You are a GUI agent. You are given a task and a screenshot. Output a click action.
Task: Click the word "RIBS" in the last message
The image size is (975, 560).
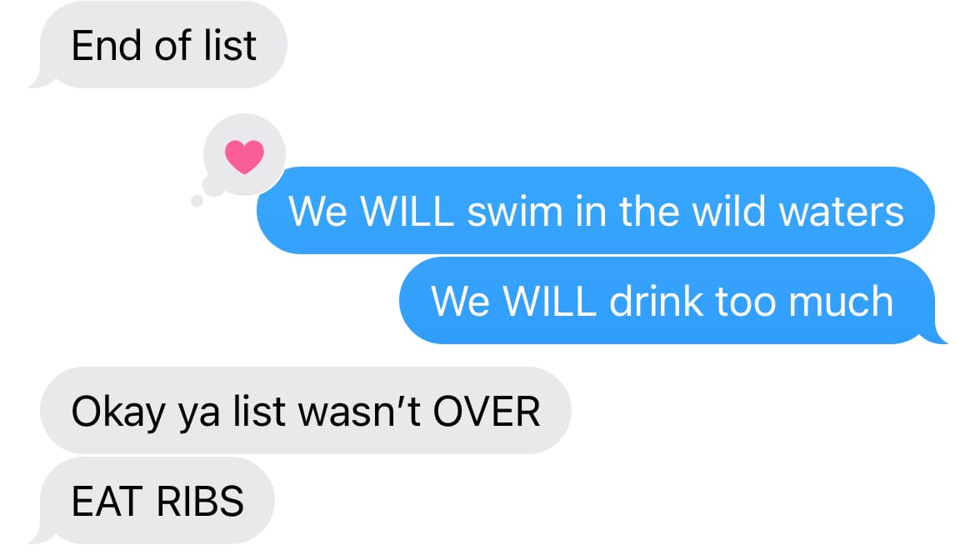click(200, 502)
